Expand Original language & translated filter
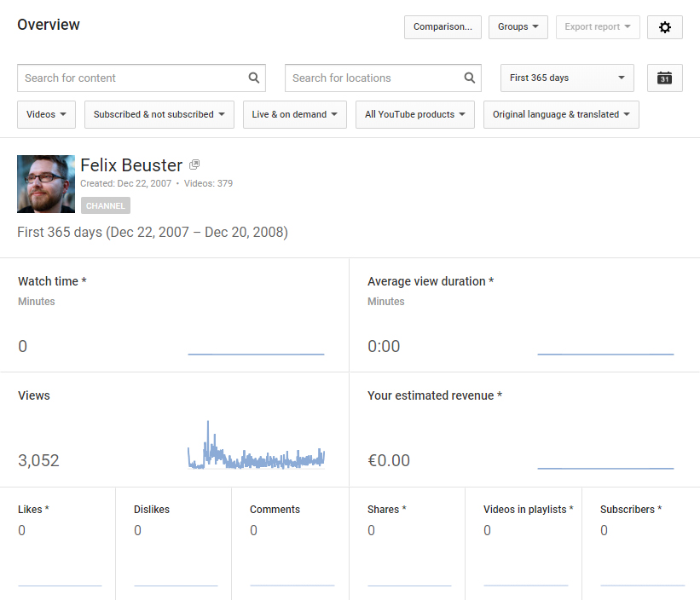This screenshot has height=600, width=700. click(x=561, y=114)
